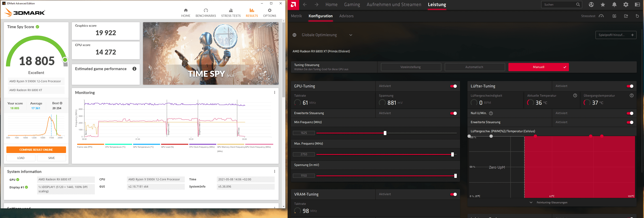
Task: Click the Max. Frequenz slider handle
Action: pyautogui.click(x=452, y=154)
